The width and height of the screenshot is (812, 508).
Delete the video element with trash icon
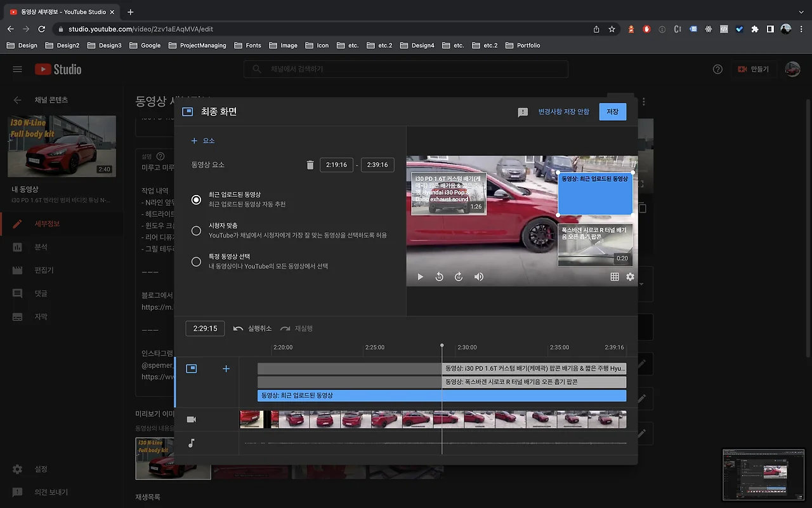click(310, 165)
